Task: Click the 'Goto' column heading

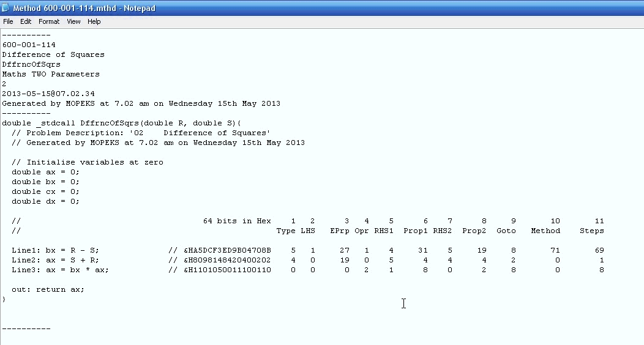Action: [x=506, y=231]
